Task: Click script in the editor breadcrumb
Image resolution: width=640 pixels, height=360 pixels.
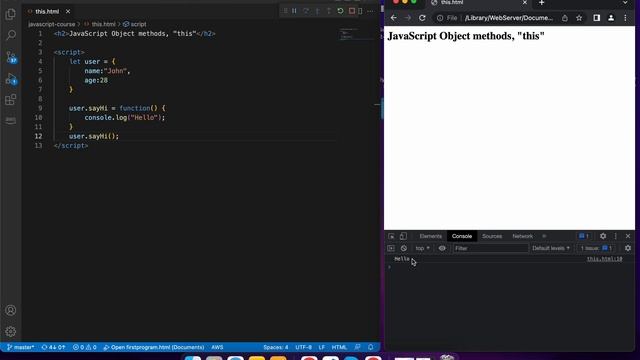Action: pyautogui.click(x=138, y=24)
